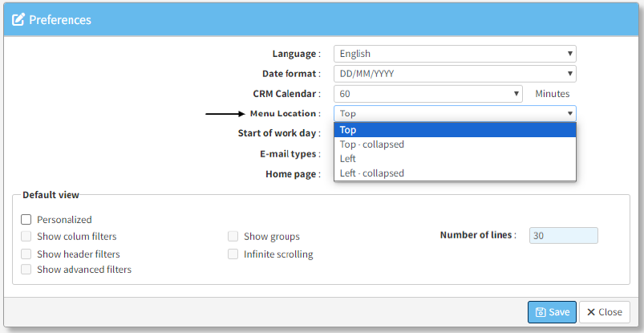Image resolution: width=644 pixels, height=333 pixels.
Task: Click the Show groups label text
Action: [272, 237]
